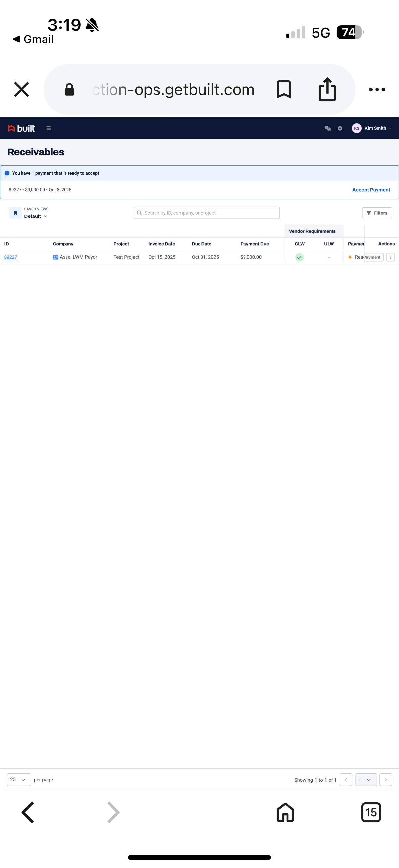Tap the muted bell status icon

coord(92,25)
